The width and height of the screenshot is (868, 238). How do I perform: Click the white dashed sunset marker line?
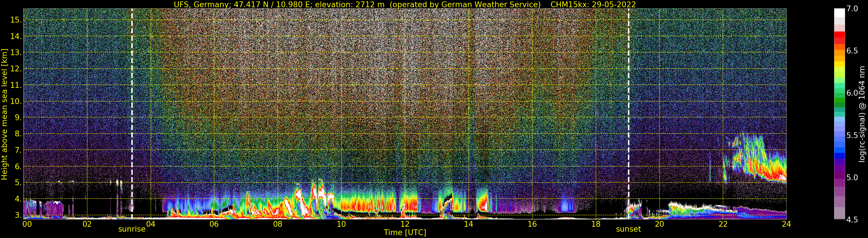tap(629, 114)
